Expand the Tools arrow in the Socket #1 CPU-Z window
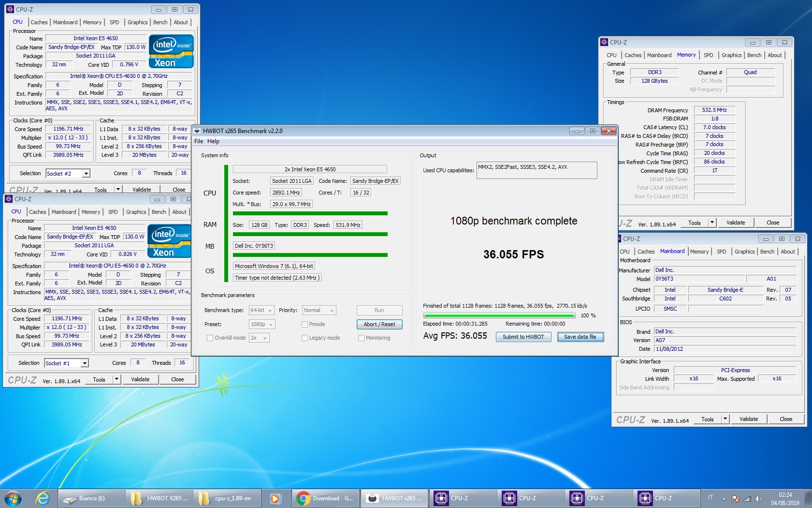 tap(116, 379)
